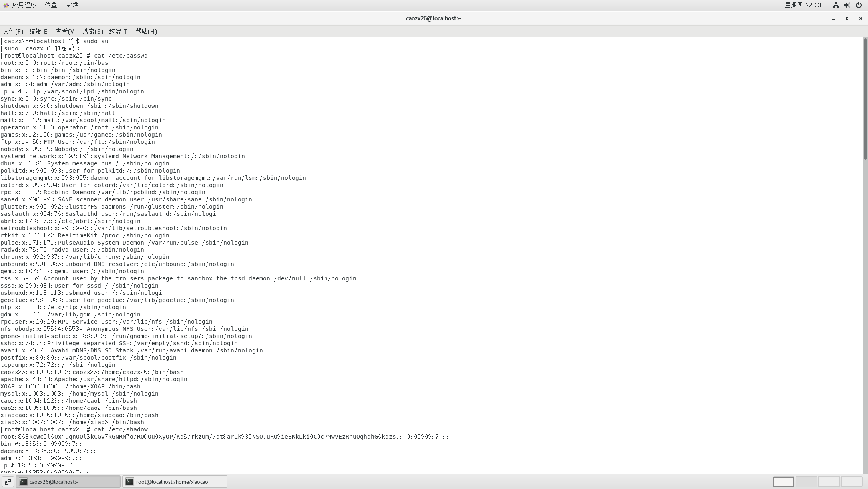Viewport: 868px width, 489px height.
Task: Maximize the terminal window
Action: click(847, 18)
